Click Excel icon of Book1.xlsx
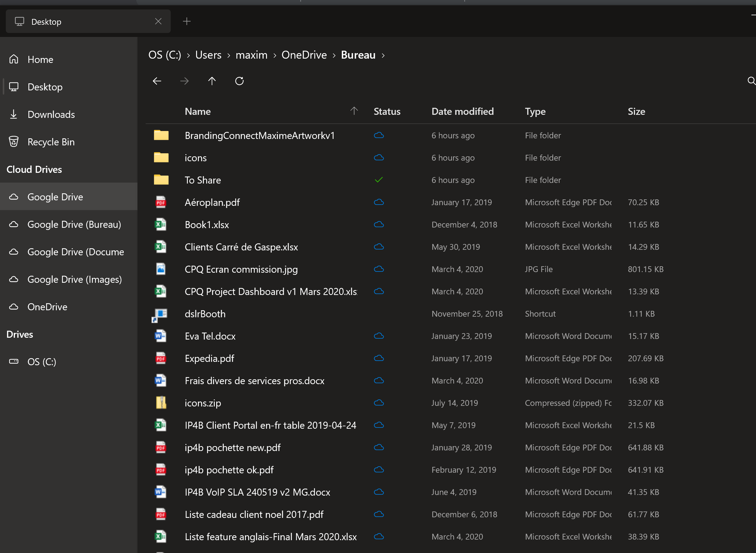 161,224
